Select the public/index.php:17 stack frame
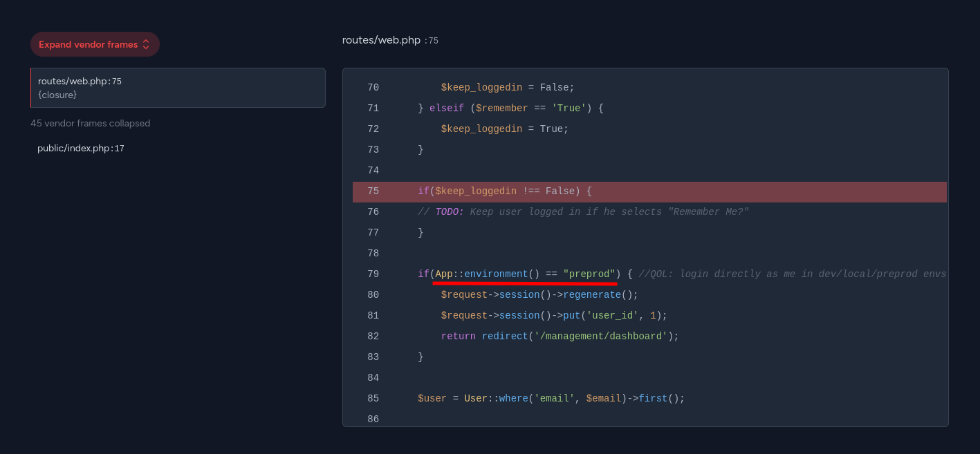Image resolution: width=980 pixels, height=454 pixels. click(x=81, y=149)
